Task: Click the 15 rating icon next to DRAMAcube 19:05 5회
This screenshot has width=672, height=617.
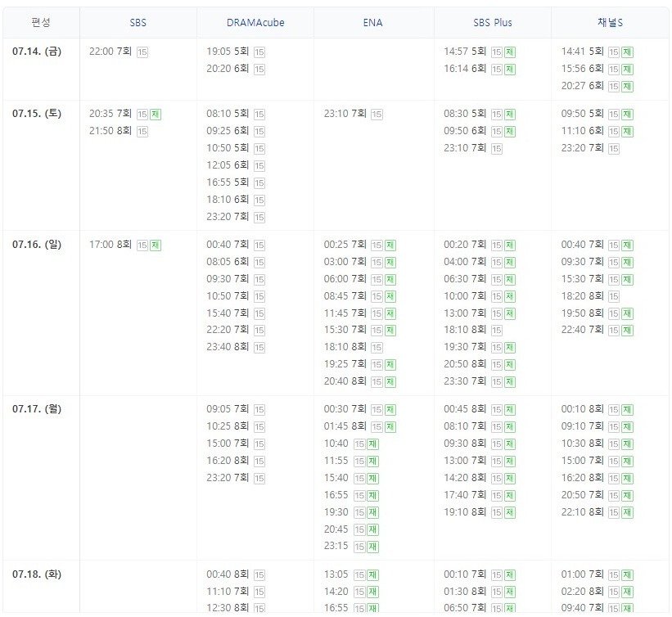Action: 259,52
